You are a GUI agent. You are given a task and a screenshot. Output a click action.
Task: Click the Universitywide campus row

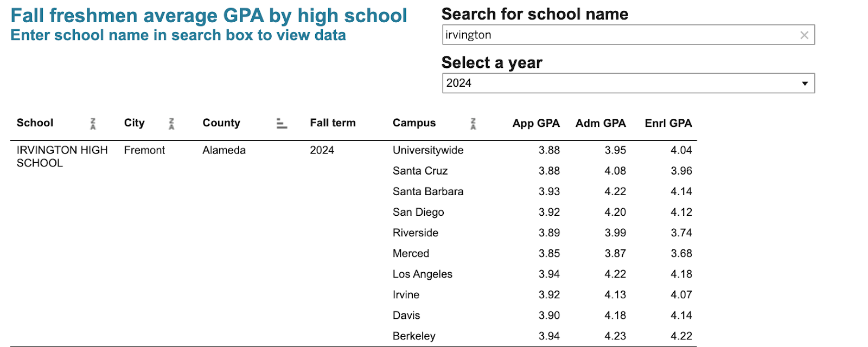pyautogui.click(x=428, y=150)
